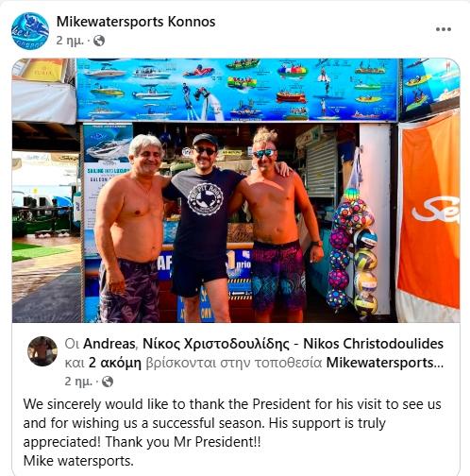Open the shared post's '2 ημ.' timestamp

78,382
